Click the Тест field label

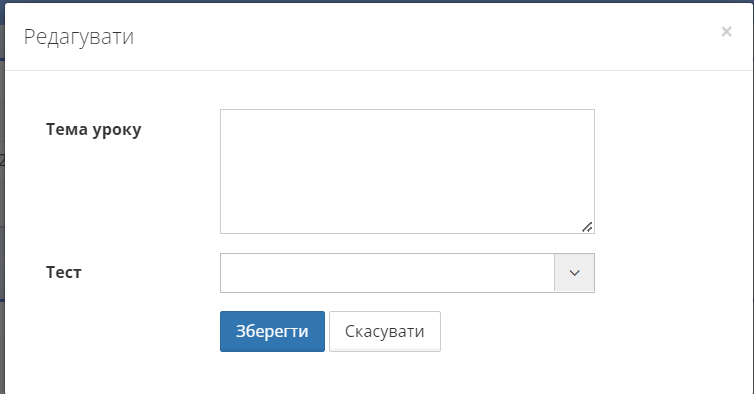[x=64, y=272]
